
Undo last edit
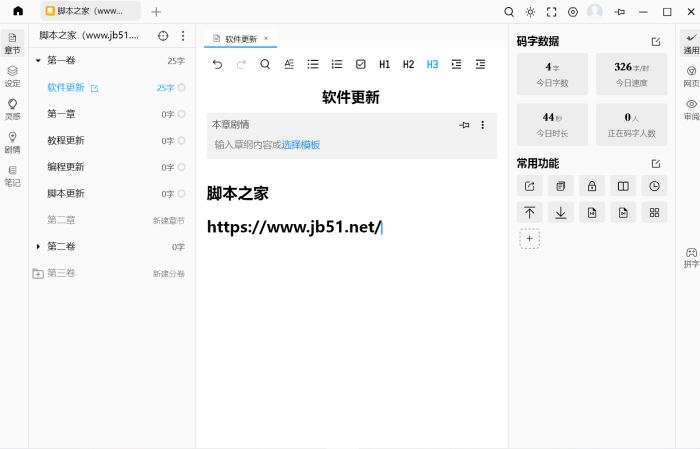click(x=217, y=64)
